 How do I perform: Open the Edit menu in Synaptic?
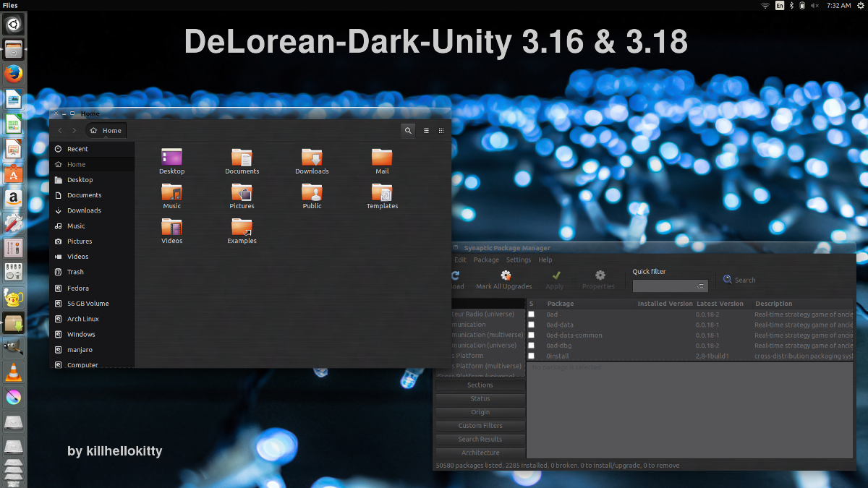(460, 260)
